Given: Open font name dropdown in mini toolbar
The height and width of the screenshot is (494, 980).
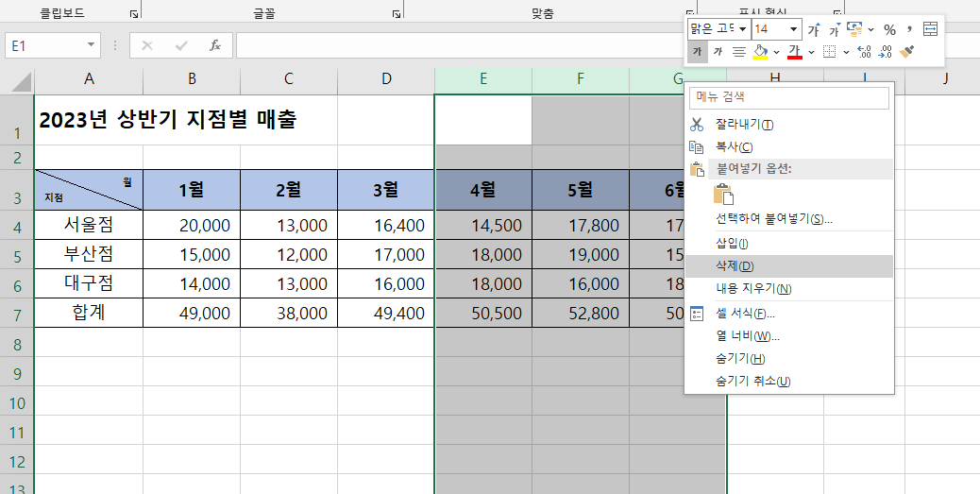Looking at the screenshot, I should 742,29.
